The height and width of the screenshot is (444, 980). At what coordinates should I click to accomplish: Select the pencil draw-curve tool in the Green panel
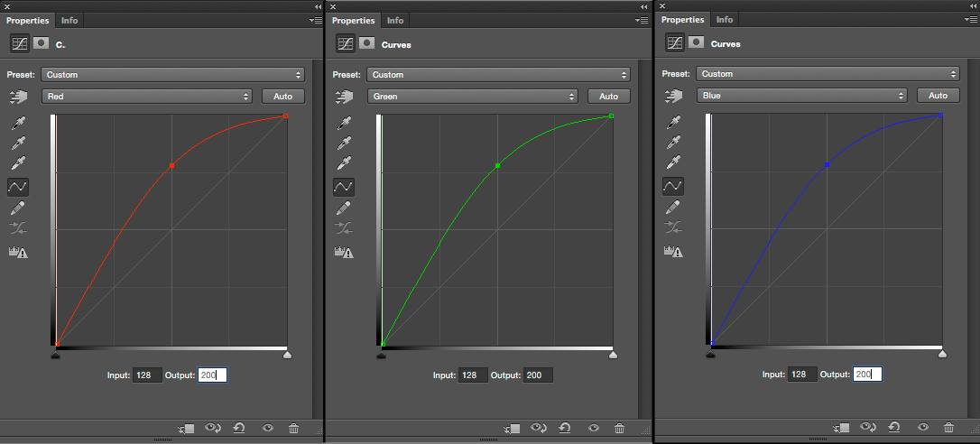coord(344,208)
